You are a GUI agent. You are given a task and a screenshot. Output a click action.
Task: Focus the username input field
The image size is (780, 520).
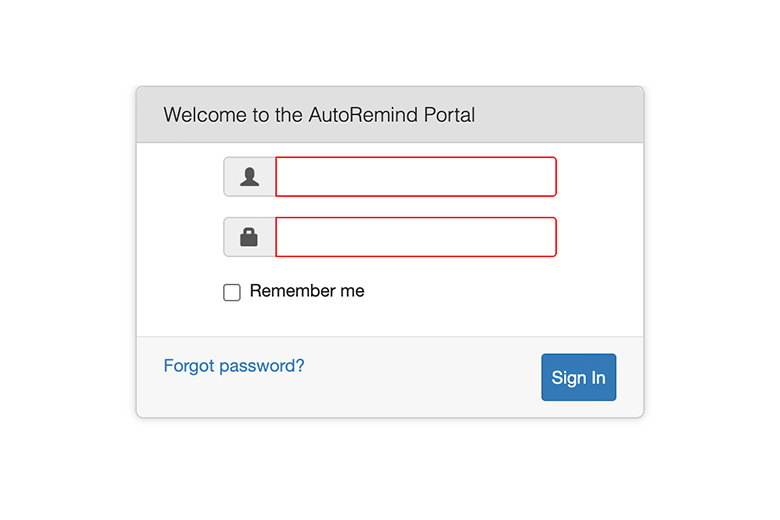click(x=415, y=177)
